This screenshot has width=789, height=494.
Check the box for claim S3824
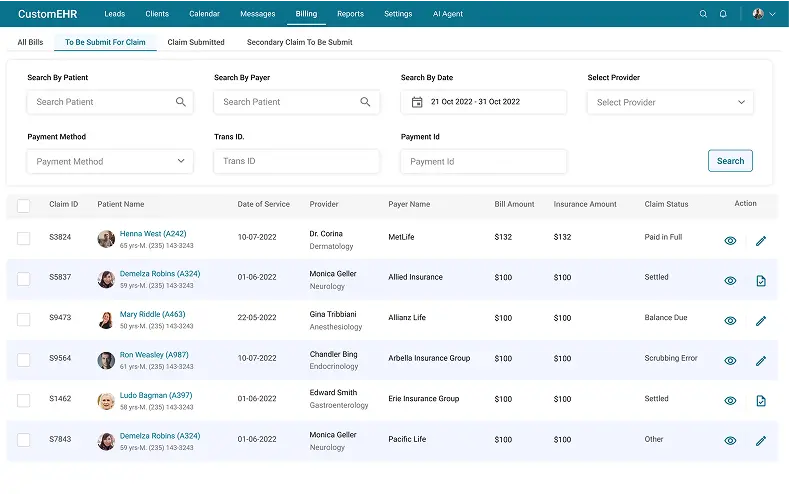click(x=24, y=238)
